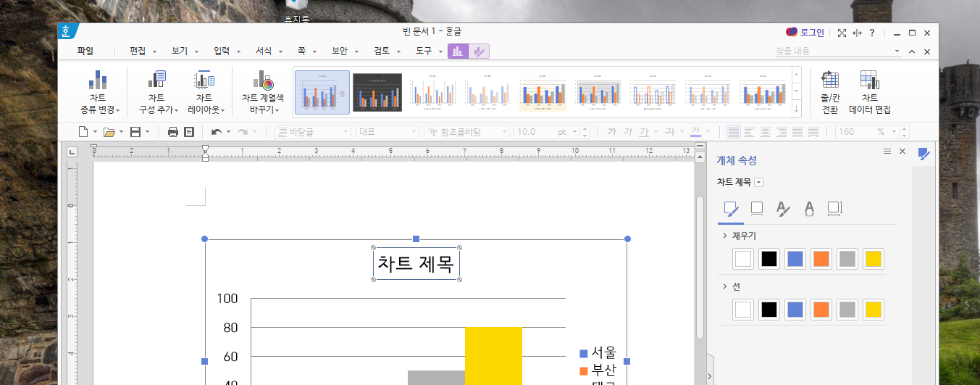Select the gray background chart style
Screen dimensions: 980x385
[598, 93]
